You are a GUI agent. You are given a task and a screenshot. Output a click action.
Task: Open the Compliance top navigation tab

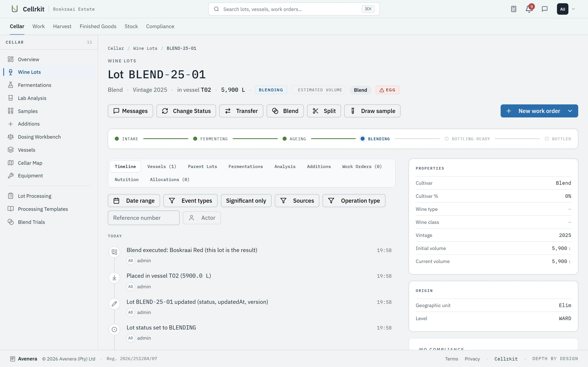click(160, 26)
